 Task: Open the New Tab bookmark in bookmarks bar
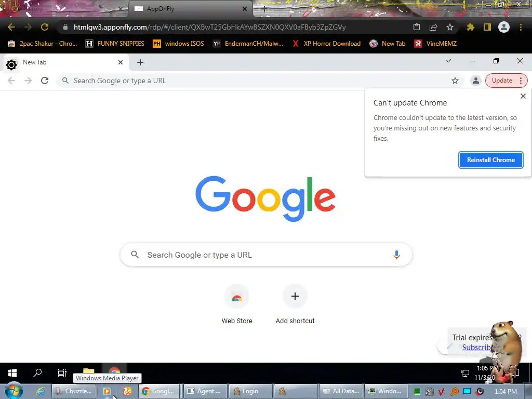click(388, 44)
